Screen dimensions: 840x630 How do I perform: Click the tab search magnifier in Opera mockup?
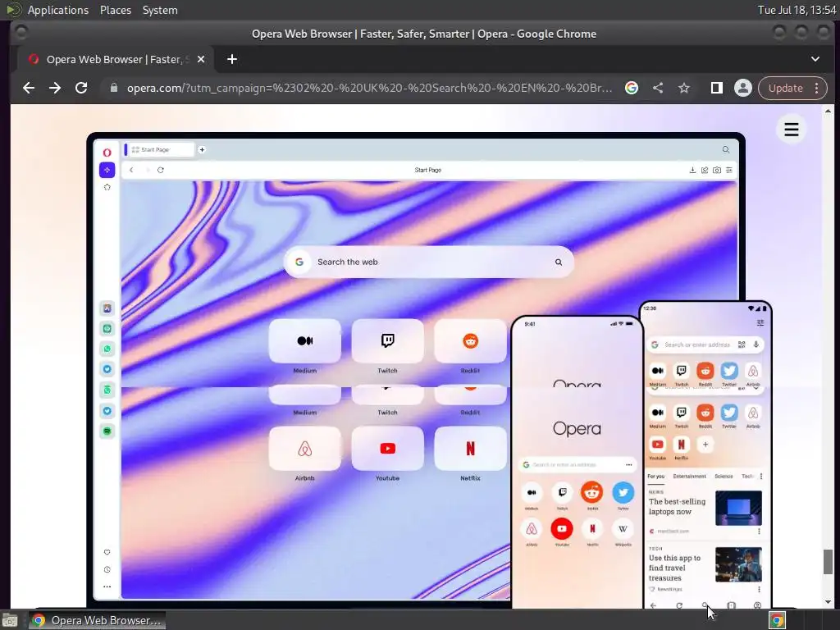[x=726, y=150]
